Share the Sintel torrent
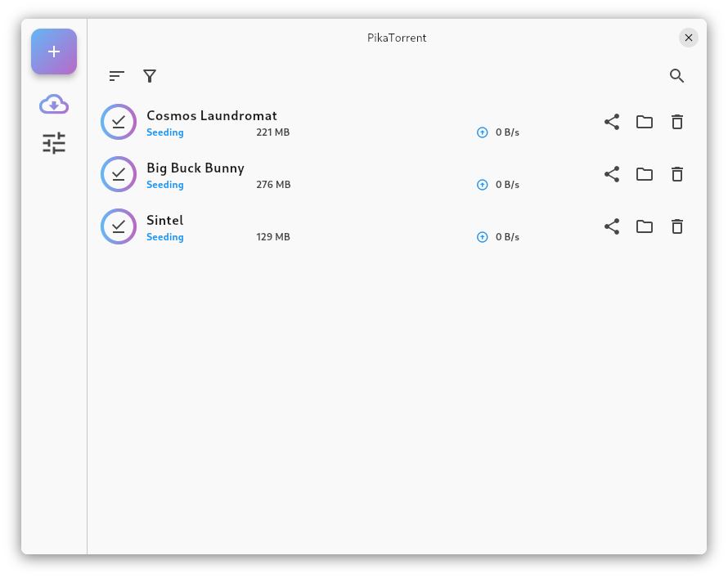This screenshot has height=578, width=728. [612, 226]
